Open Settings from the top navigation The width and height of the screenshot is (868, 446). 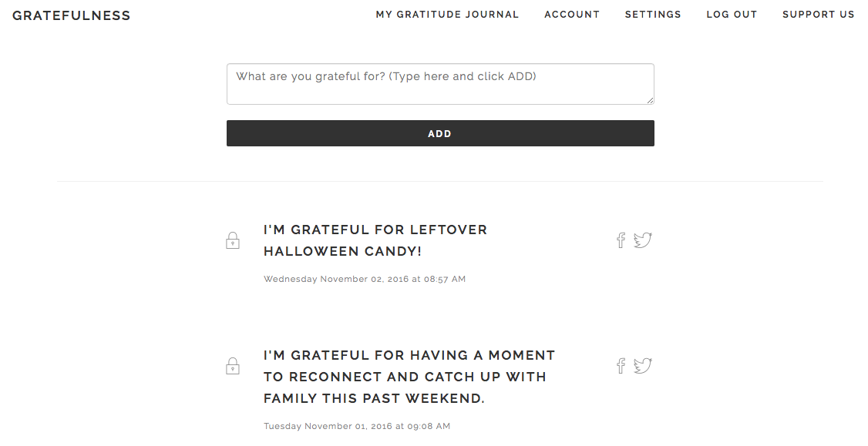pyautogui.click(x=653, y=15)
